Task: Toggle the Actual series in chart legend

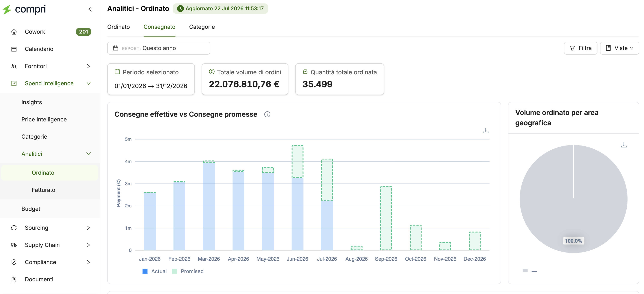Action: (154, 271)
